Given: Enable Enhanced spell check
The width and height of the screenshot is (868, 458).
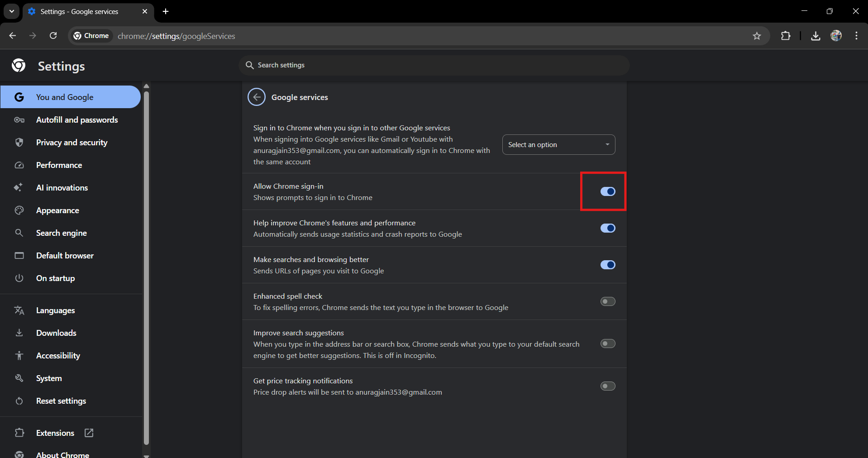Looking at the screenshot, I should (608, 301).
